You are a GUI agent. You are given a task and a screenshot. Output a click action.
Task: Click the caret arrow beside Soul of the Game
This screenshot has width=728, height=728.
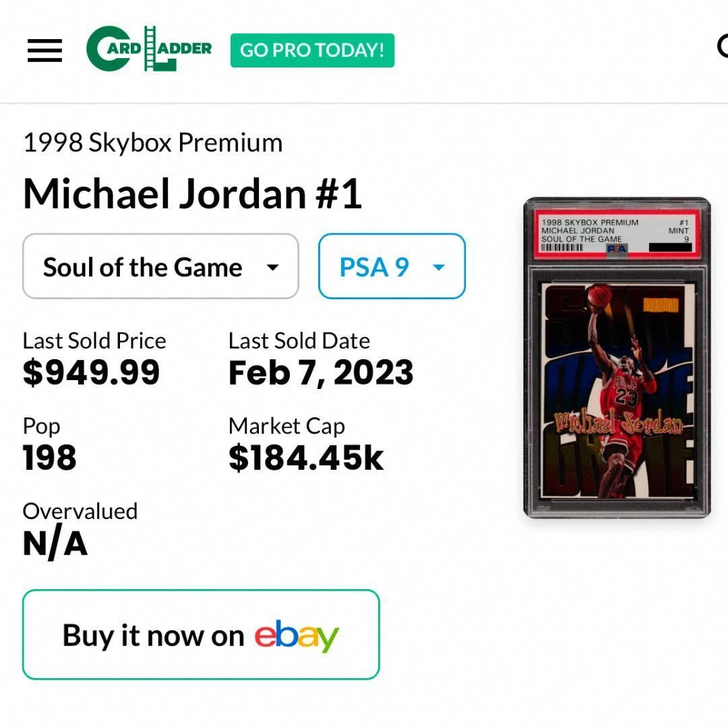tap(272, 268)
